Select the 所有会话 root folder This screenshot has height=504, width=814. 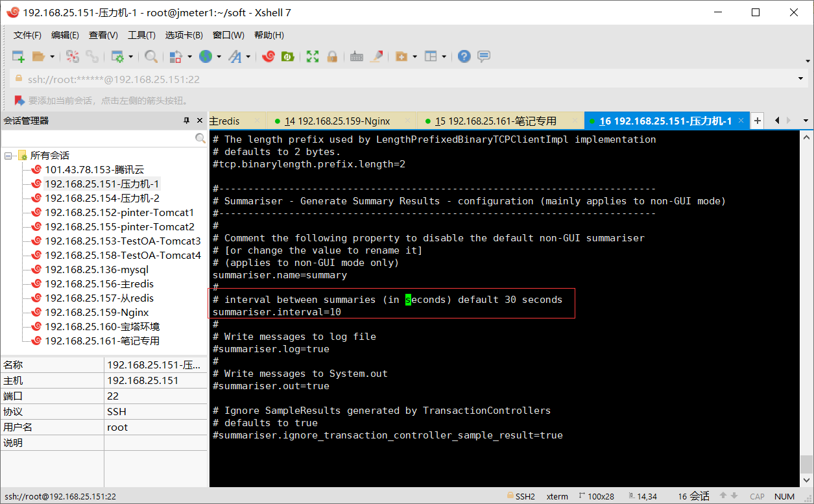(x=49, y=156)
